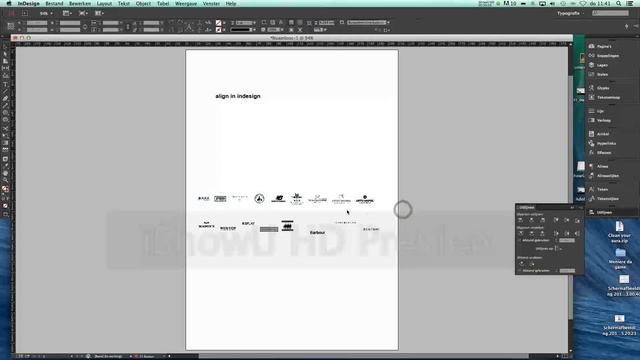Align objects to vertical centers
Image resolution: width=640 pixels, height=360 pixels.
(x=567, y=220)
